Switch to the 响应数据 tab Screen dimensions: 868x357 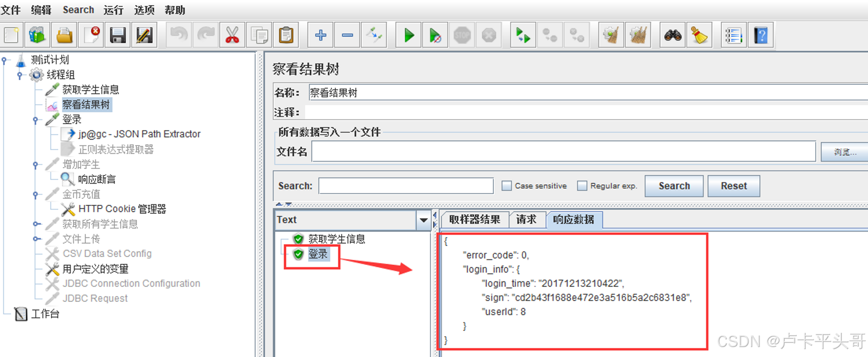tap(574, 220)
